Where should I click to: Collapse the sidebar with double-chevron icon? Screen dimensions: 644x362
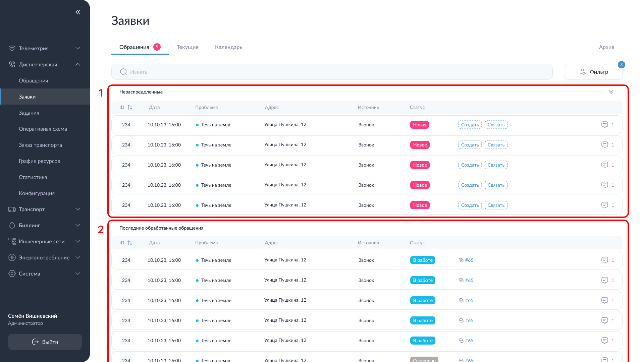pos(78,12)
